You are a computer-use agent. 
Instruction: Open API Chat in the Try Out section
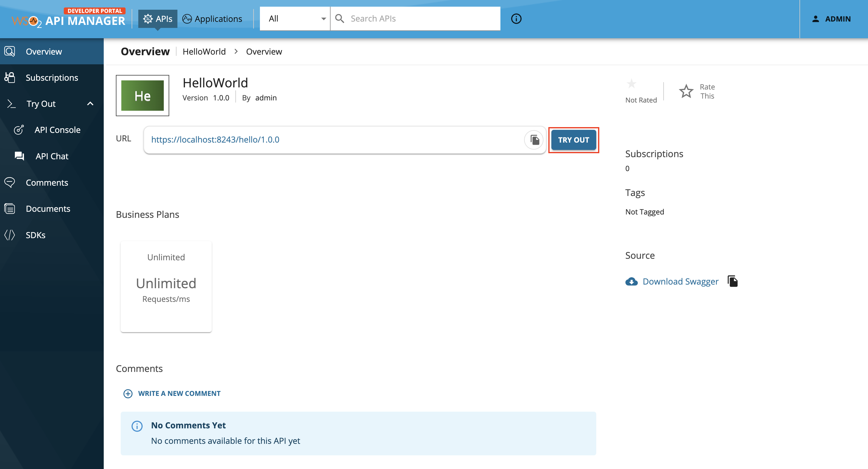(52, 156)
